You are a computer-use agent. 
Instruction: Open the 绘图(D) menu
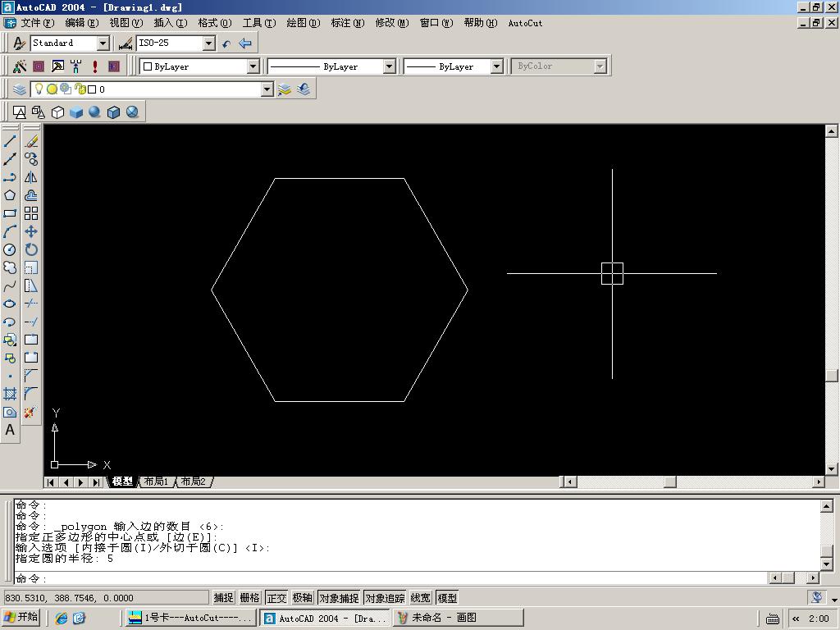click(303, 23)
